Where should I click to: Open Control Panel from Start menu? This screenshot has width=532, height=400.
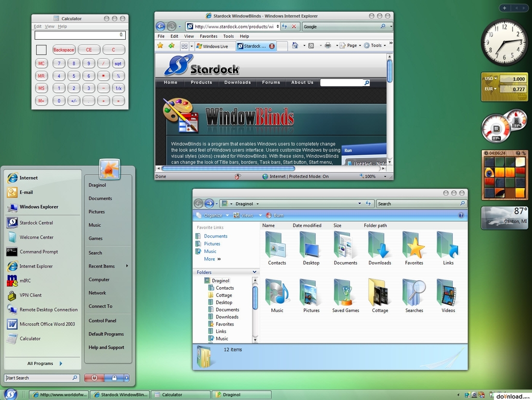[x=103, y=320]
